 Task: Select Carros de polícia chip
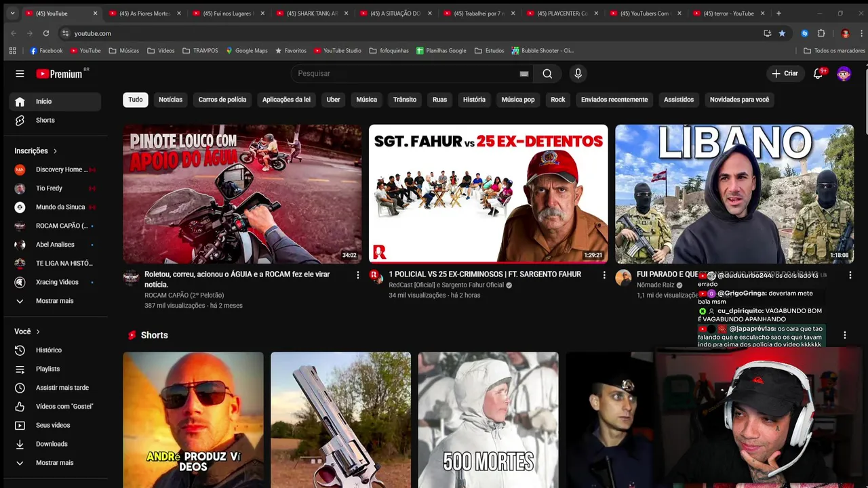222,100
